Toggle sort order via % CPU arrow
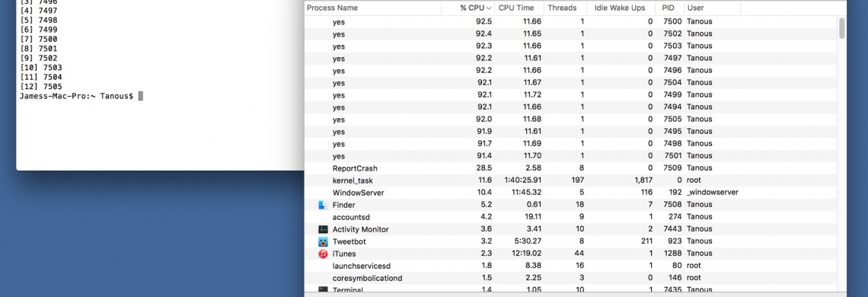This screenshot has width=868, height=297. pyautogui.click(x=489, y=8)
